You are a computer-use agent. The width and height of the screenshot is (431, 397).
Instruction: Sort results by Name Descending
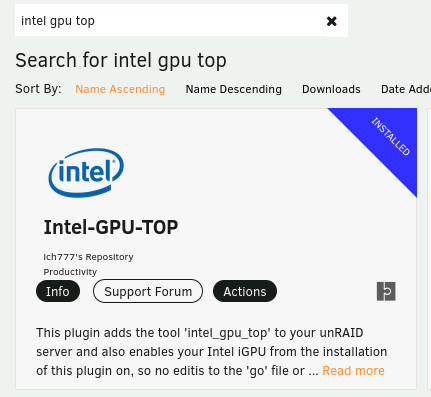click(x=234, y=89)
